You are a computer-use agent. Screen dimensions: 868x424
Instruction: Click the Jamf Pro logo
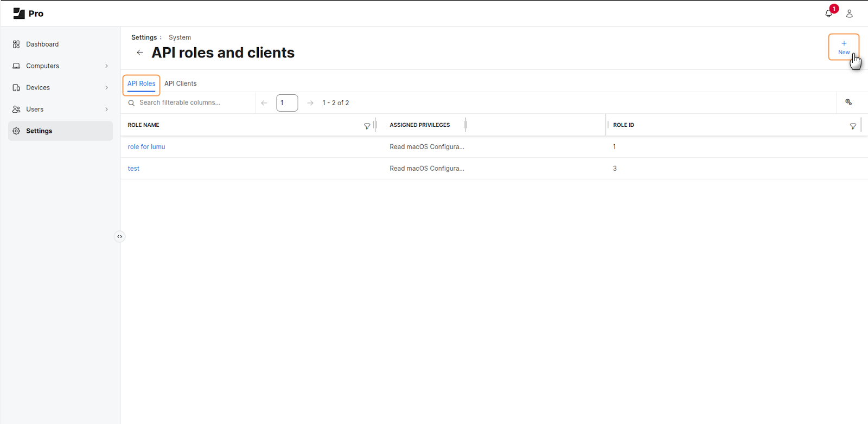(x=28, y=14)
